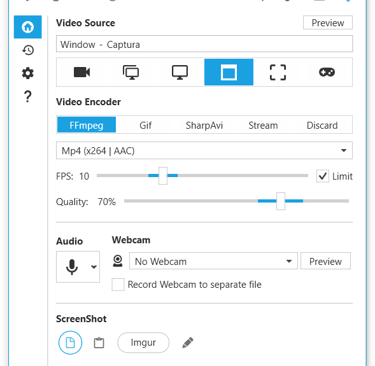Open the recent recordings history icon

tap(28, 50)
